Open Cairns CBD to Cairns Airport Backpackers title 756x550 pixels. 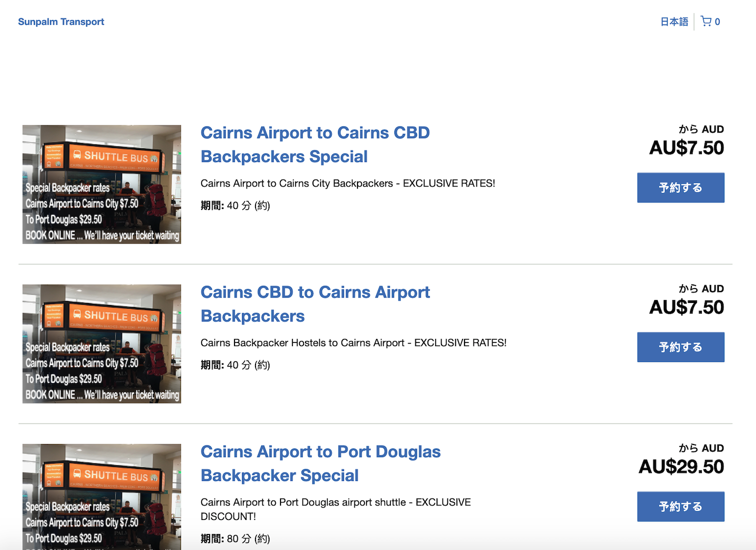[x=315, y=304]
